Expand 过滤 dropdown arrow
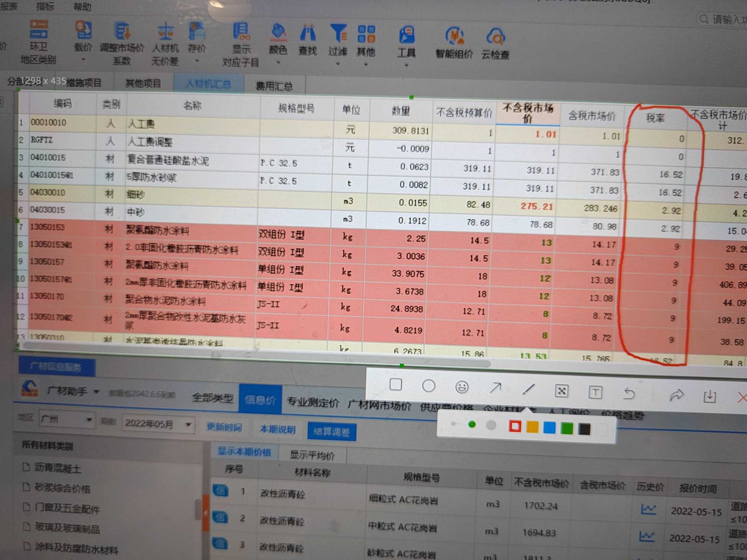 338,64
